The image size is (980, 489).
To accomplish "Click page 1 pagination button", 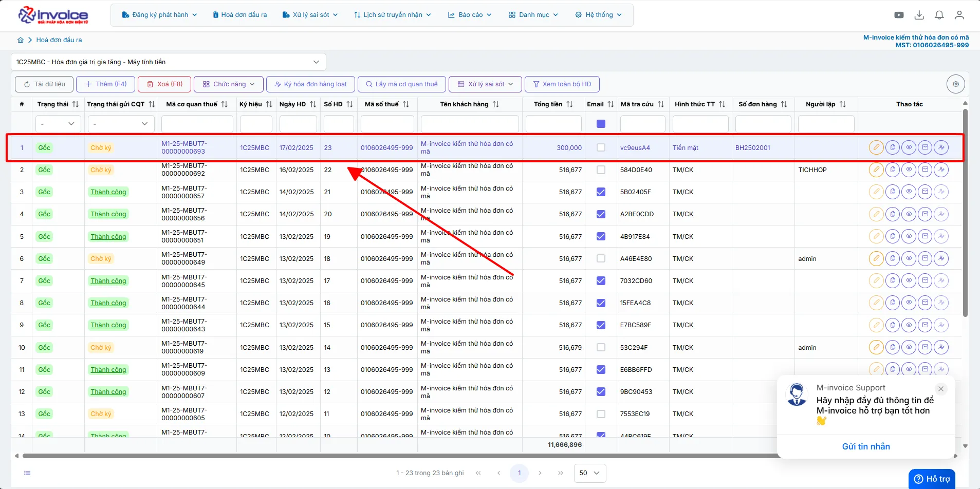I will click(519, 473).
